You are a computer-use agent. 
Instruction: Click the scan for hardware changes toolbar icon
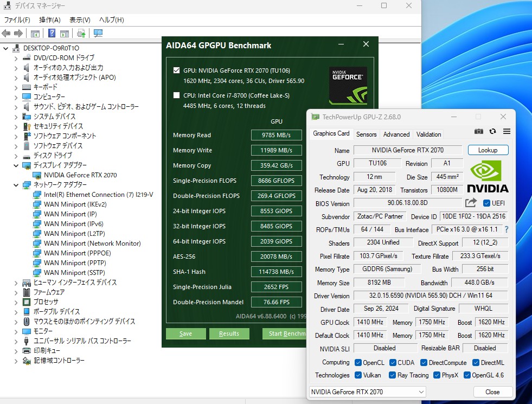(x=98, y=34)
